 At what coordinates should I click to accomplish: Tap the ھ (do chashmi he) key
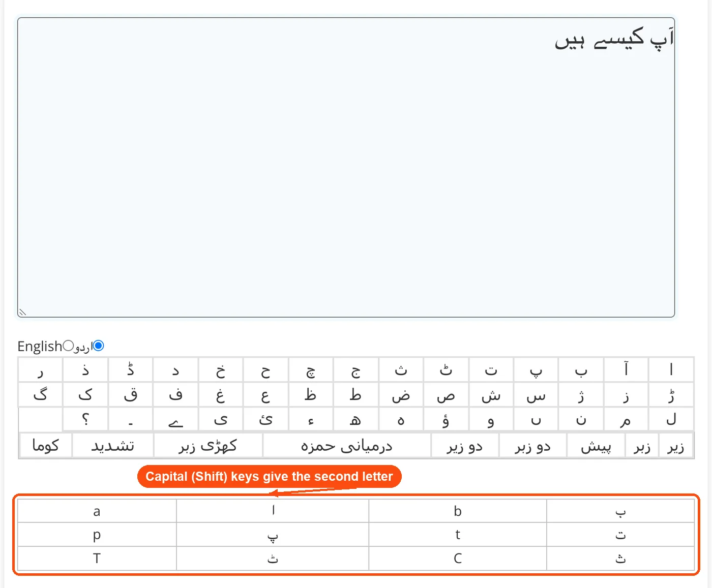pos(355,420)
